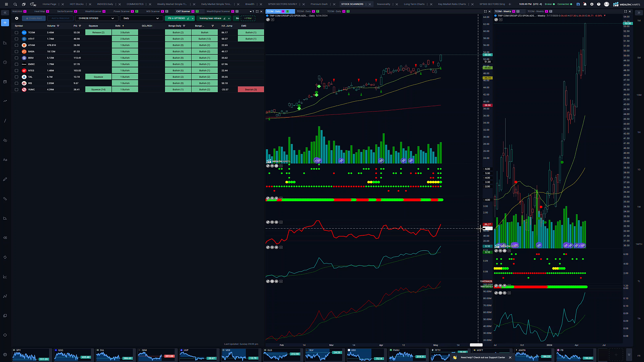Check the TCOM row checkbox

16,33
